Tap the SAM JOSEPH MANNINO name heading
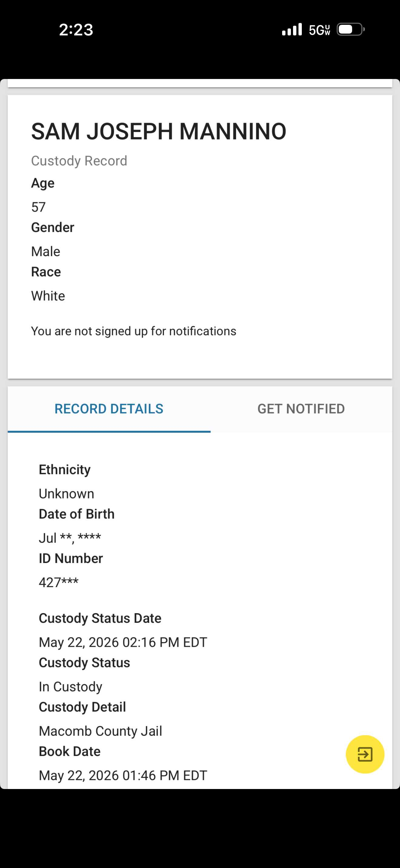The width and height of the screenshot is (400, 868). pos(158,131)
